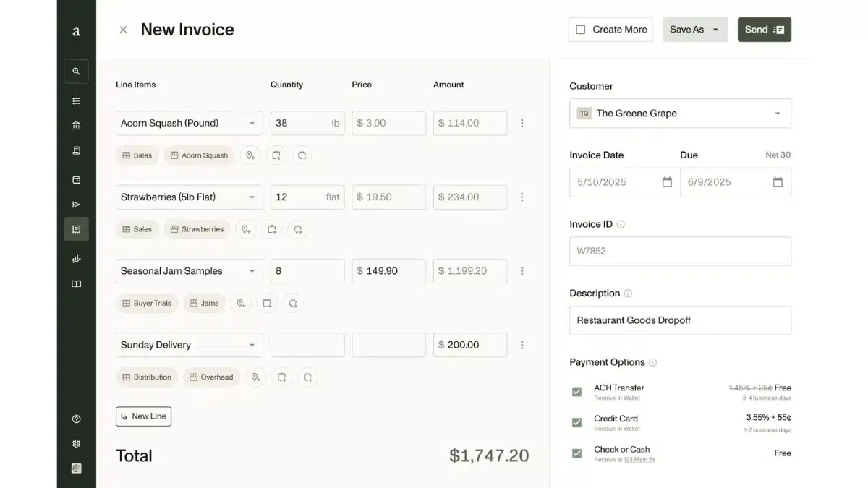
Task: Open the paper-plane send icon in sidebar
Action: click(76, 205)
